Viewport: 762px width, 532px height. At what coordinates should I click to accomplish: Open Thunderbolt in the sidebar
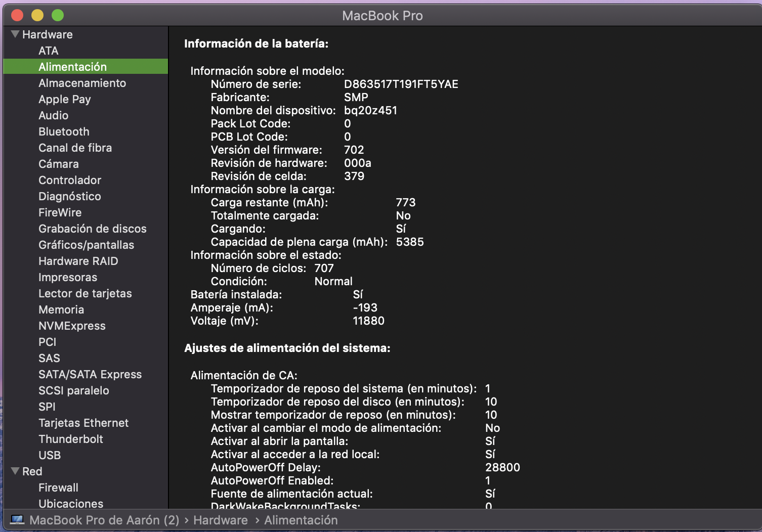71,439
